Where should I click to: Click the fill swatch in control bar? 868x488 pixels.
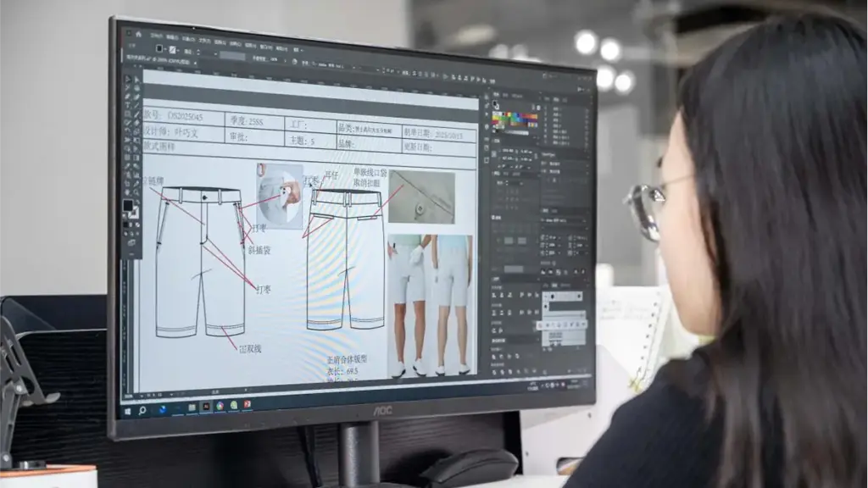(159, 48)
